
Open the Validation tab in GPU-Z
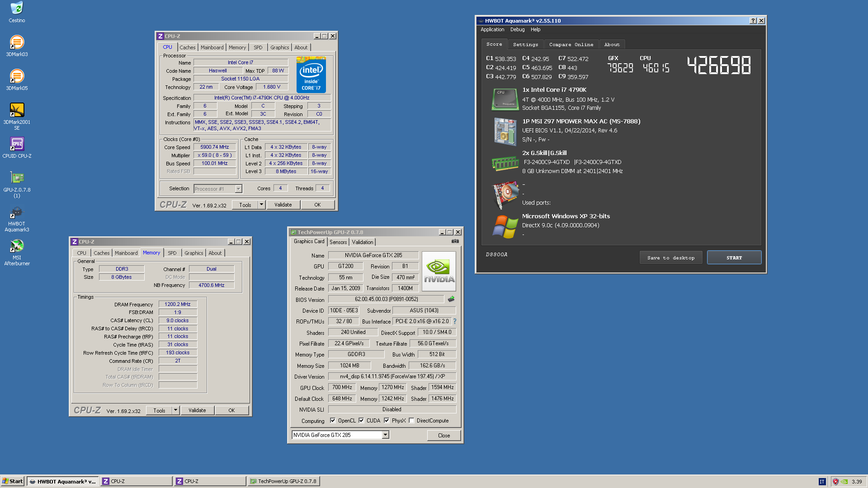[363, 242]
